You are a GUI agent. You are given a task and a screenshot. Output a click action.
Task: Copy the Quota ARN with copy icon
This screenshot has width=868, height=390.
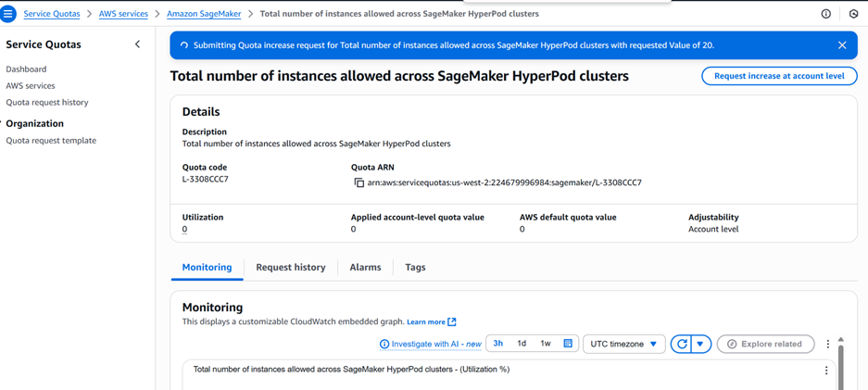coord(359,182)
